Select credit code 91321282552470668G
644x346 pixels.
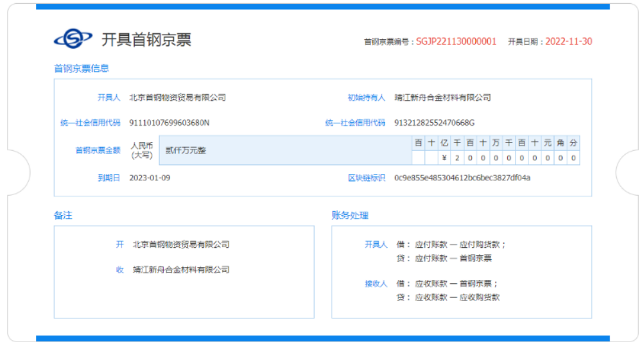coord(434,123)
